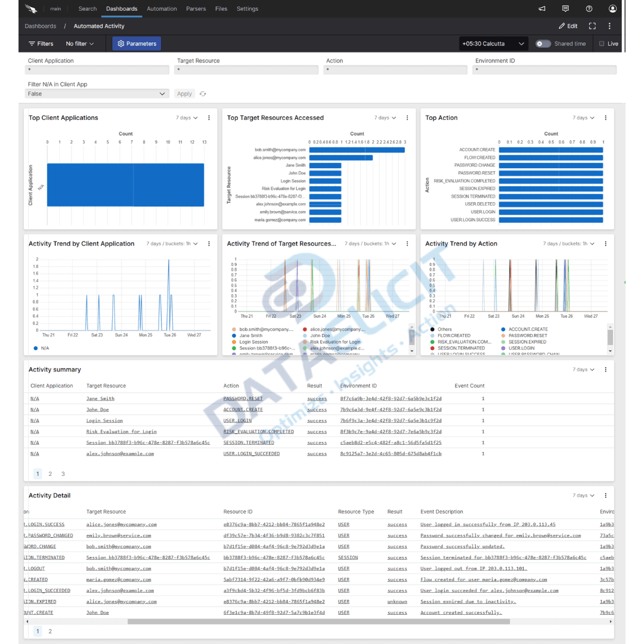Switch to the Automation tab
This screenshot has height=644, width=644.
(161, 8)
